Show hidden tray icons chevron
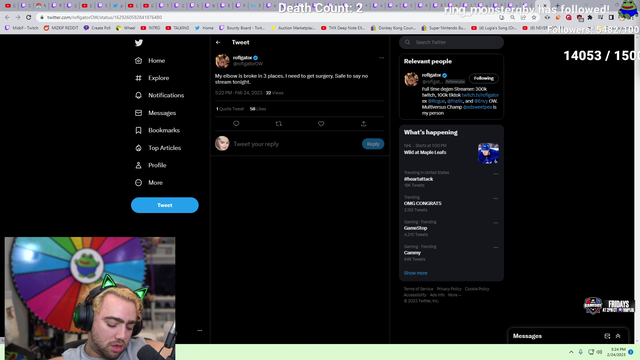 coord(571,352)
